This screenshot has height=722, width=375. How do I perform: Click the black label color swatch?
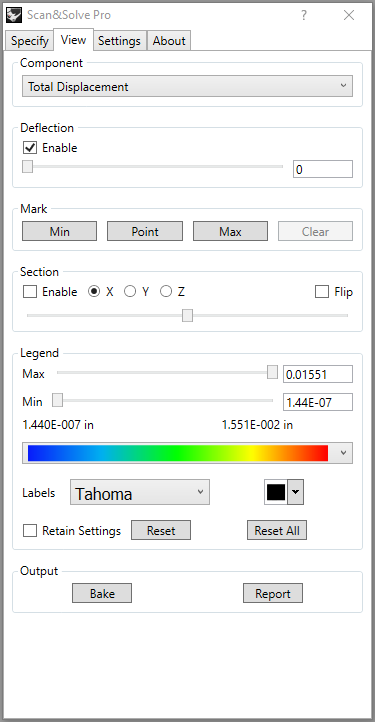pos(276,492)
